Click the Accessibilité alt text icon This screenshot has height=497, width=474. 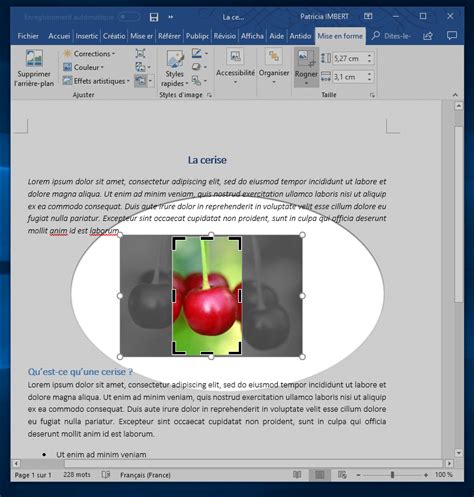tap(235, 57)
